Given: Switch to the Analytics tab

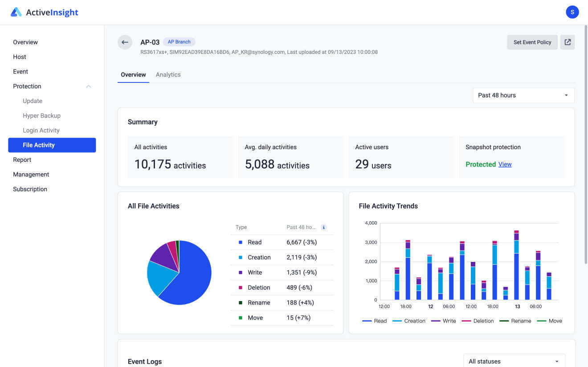Looking at the screenshot, I should (168, 74).
